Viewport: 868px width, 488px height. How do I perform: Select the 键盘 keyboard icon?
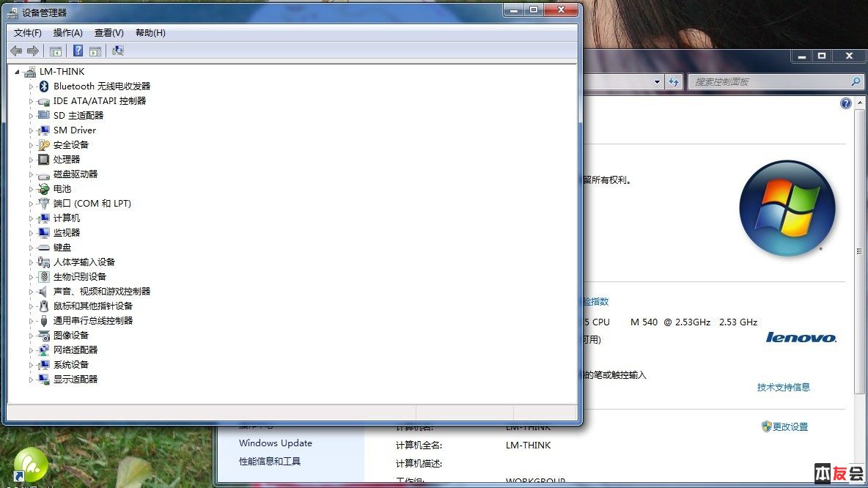(44, 248)
